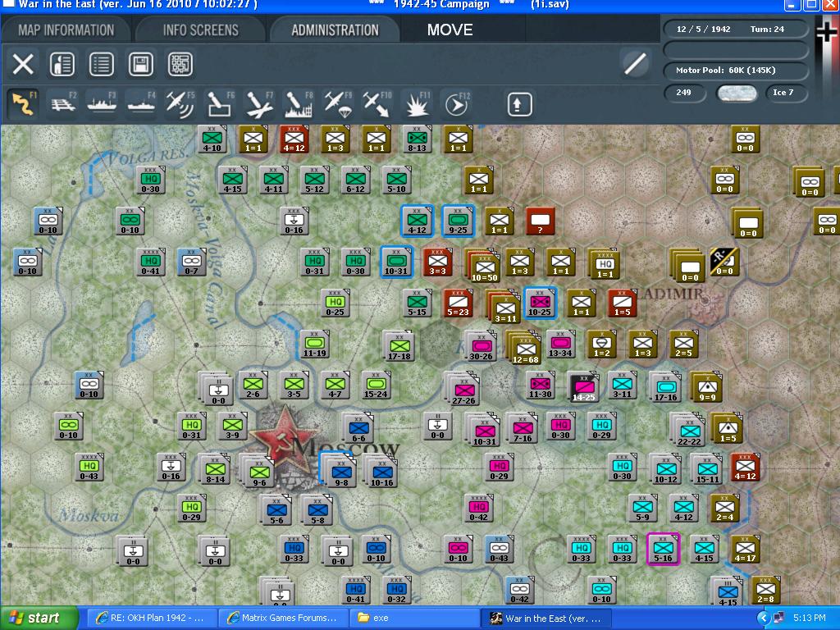
Task: Click the up-arrow button on mode toolbar
Action: pos(519,104)
